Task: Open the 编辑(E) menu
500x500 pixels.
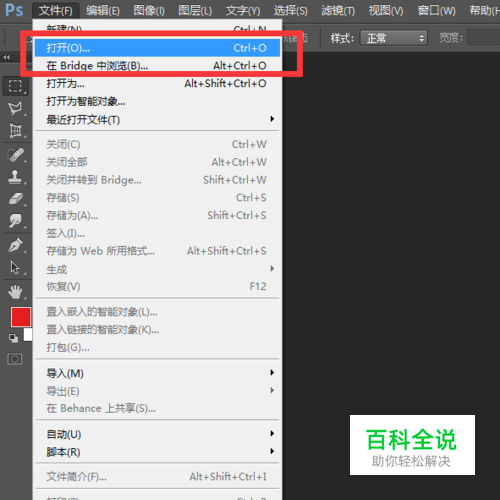Action: (103, 11)
